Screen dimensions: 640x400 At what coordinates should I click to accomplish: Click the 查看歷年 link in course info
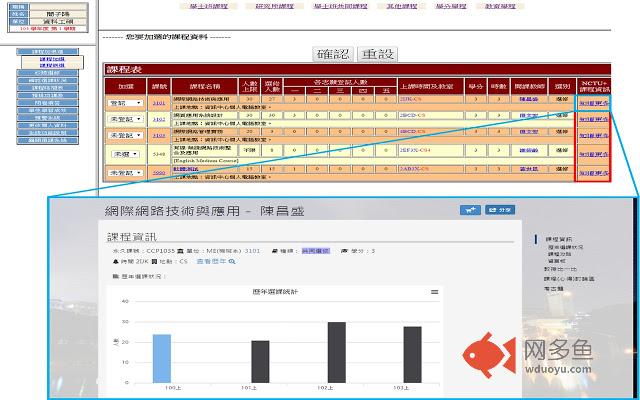coord(211,261)
